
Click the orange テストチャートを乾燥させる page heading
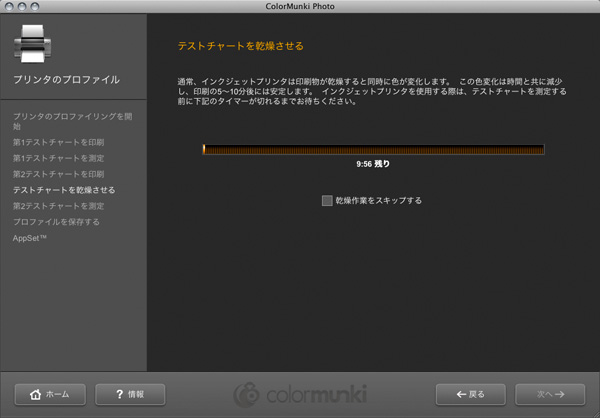point(240,46)
